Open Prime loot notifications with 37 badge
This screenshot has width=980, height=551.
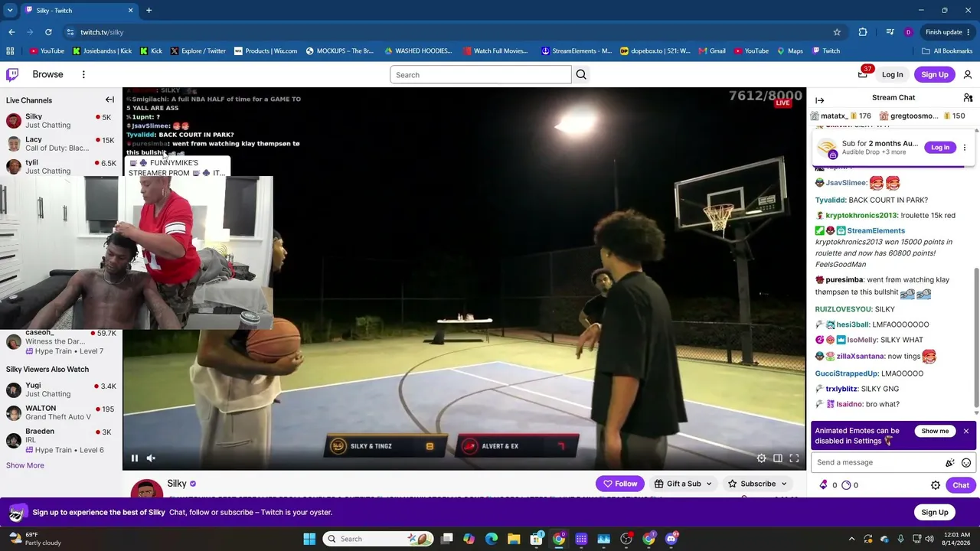pyautogui.click(x=863, y=73)
